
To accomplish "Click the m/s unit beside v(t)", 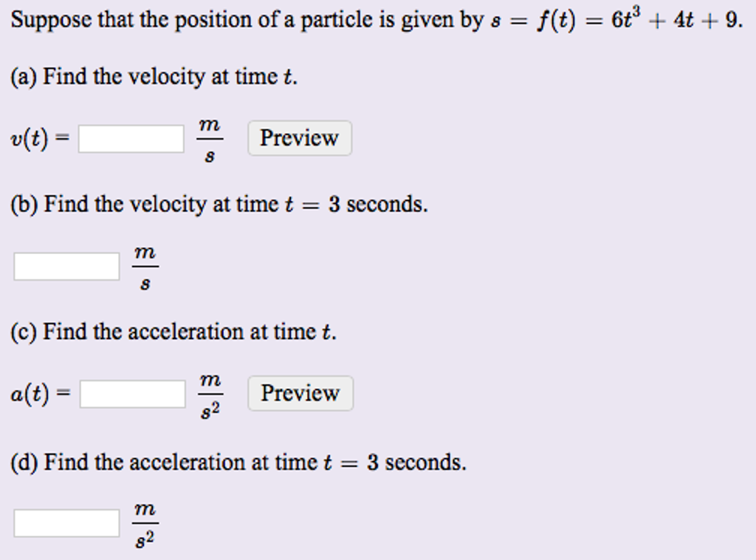I will pos(209,138).
